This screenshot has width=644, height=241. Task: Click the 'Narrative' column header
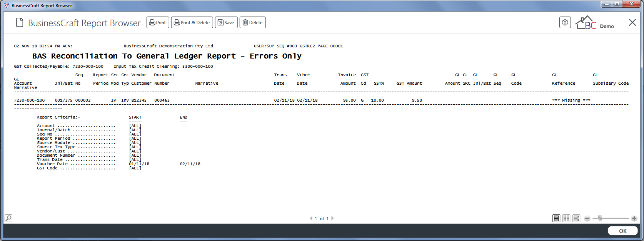(207, 84)
